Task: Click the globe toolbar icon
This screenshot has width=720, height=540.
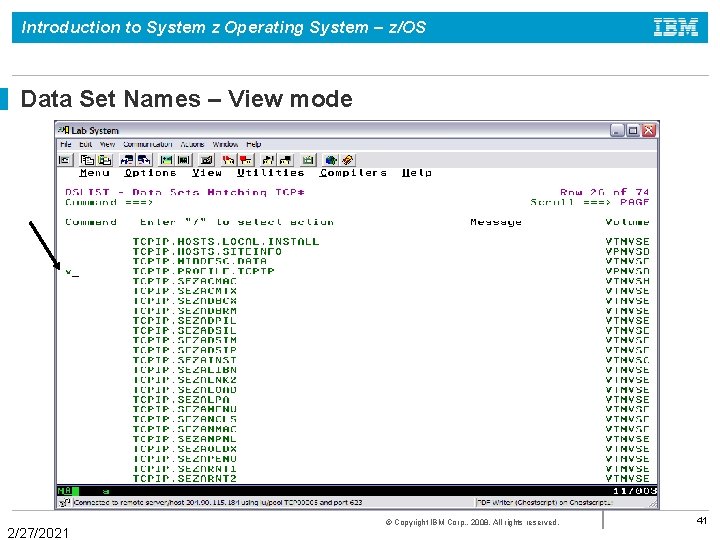Action: pos(331,160)
